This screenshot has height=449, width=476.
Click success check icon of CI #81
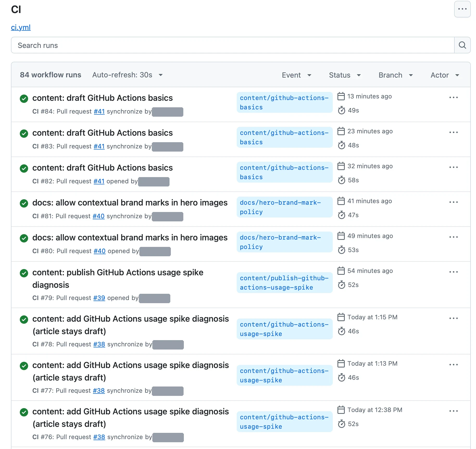click(x=24, y=203)
